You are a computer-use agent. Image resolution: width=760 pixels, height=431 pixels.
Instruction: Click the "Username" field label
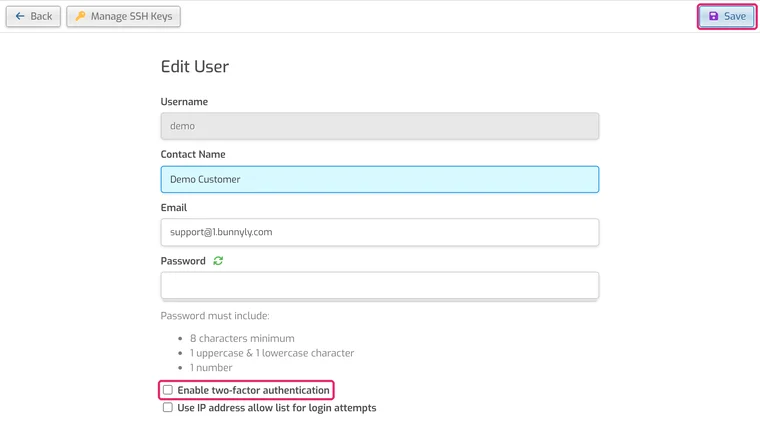pos(184,102)
